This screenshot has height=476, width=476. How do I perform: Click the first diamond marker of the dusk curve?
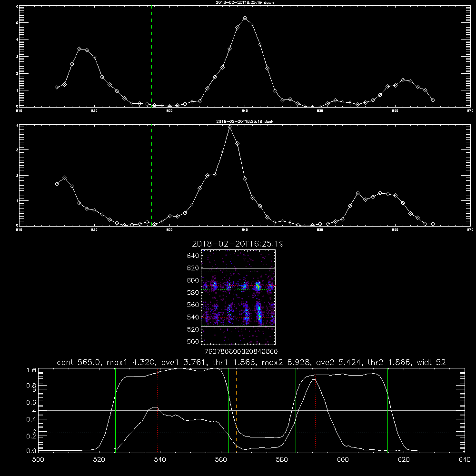(57, 184)
